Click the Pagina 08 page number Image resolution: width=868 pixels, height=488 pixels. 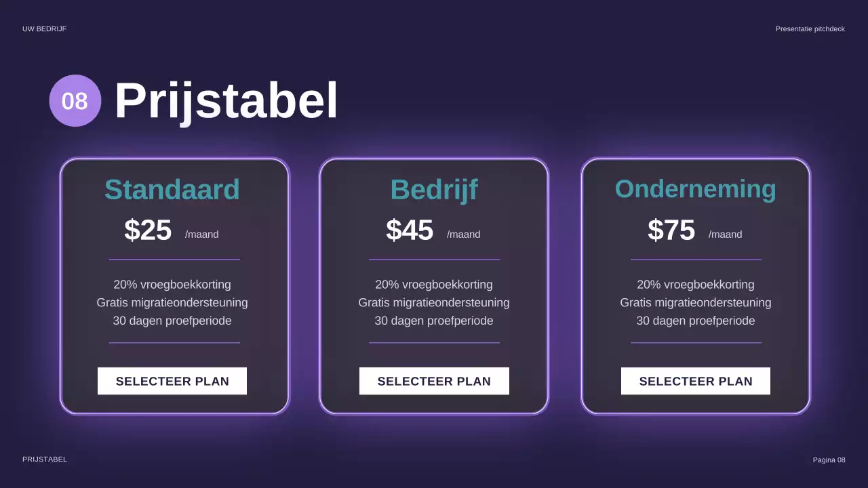tap(829, 460)
